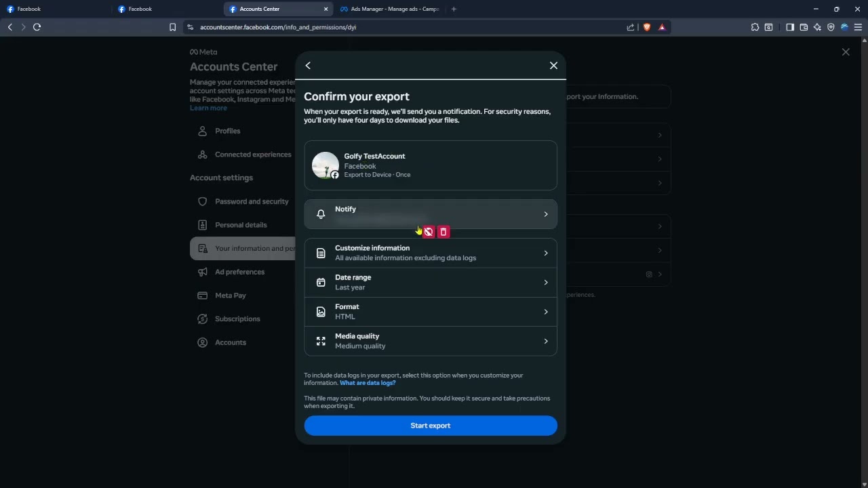868x488 pixels.
Task: Click the megaphone icon next to Ad preferences
Action: pyautogui.click(x=202, y=272)
